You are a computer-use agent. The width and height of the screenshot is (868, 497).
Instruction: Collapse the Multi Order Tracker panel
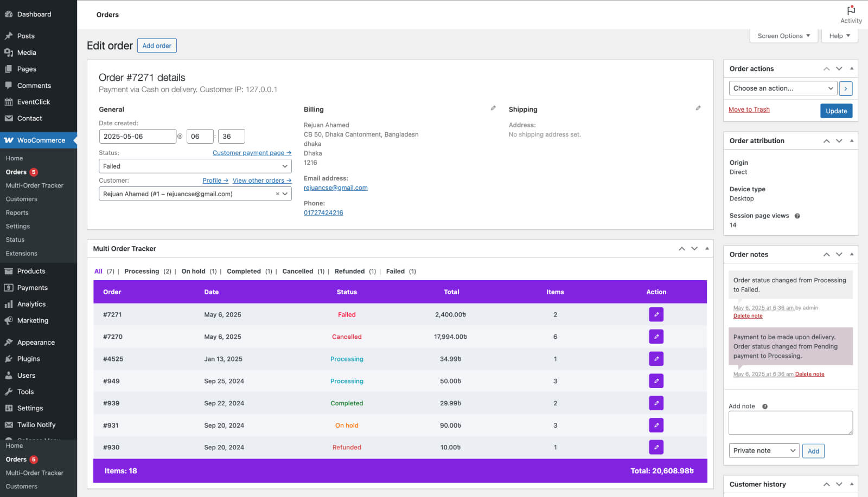coord(707,249)
